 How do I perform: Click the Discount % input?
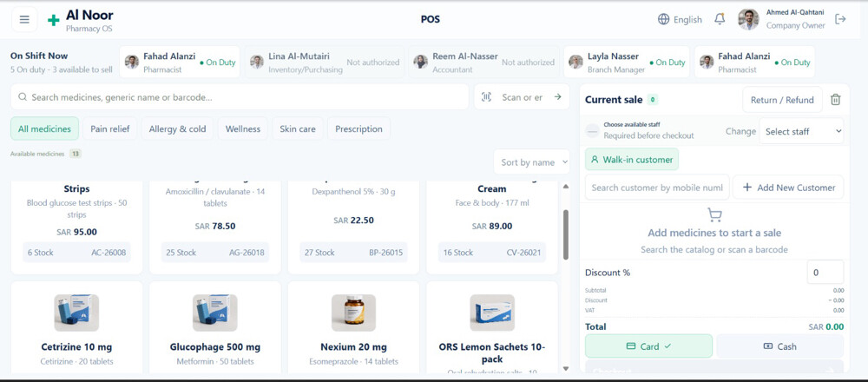(825, 273)
